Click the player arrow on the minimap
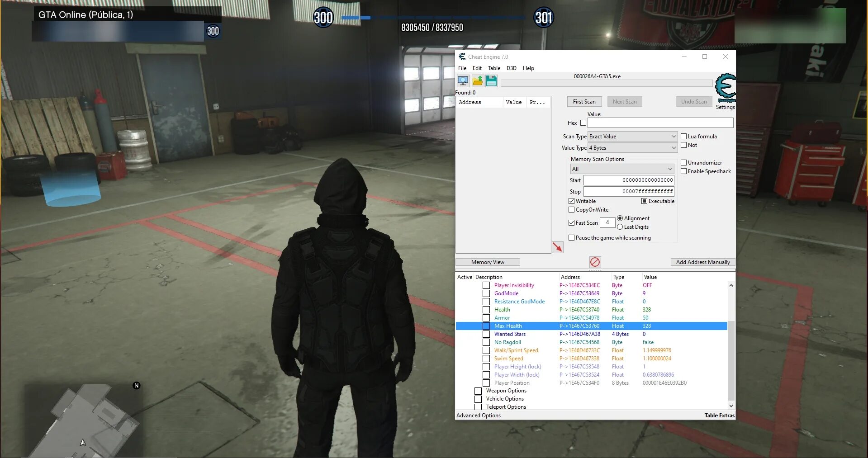 click(83, 442)
